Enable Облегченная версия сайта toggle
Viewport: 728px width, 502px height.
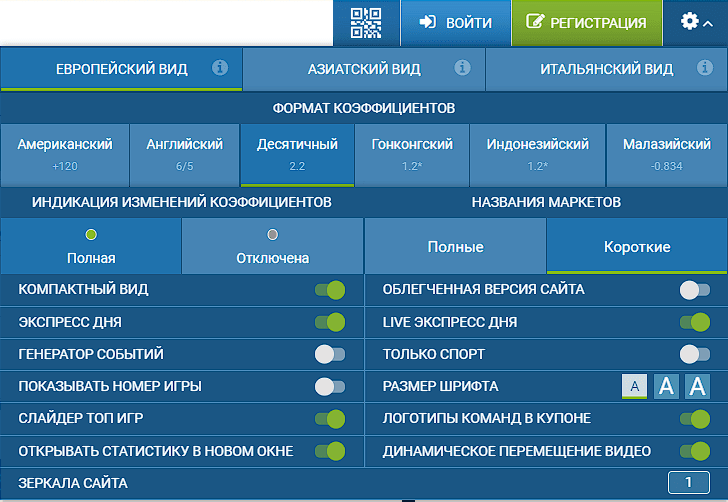pos(694,290)
